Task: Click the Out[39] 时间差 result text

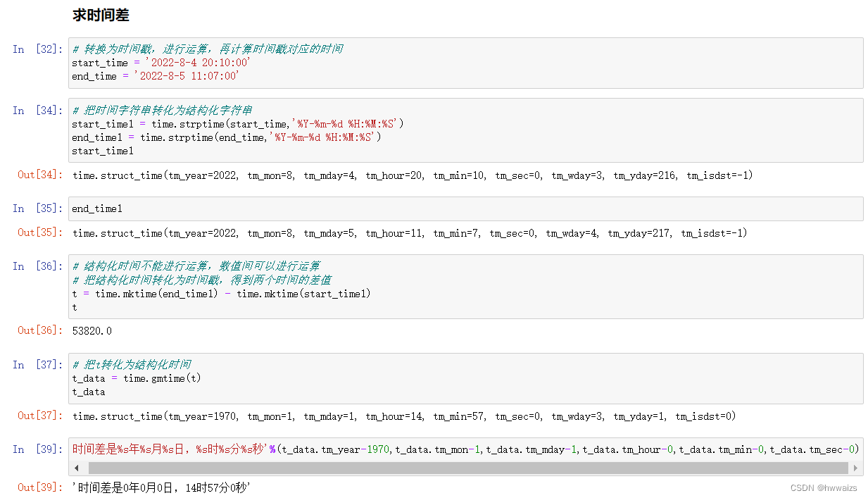Action: [x=162, y=487]
